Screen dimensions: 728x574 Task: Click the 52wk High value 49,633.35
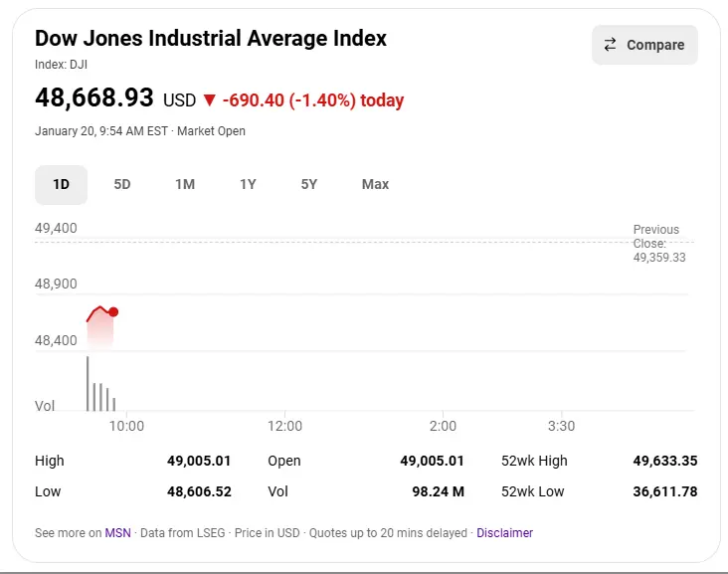click(664, 461)
